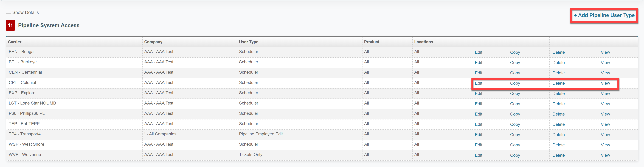Edit the WVP - Wolverine row
The width and height of the screenshot is (644, 167).
[x=478, y=155]
